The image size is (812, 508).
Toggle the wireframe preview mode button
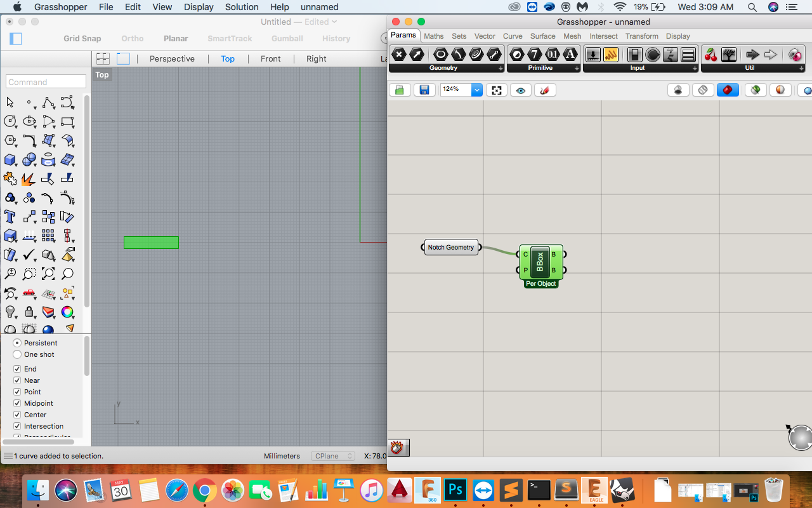(x=703, y=90)
